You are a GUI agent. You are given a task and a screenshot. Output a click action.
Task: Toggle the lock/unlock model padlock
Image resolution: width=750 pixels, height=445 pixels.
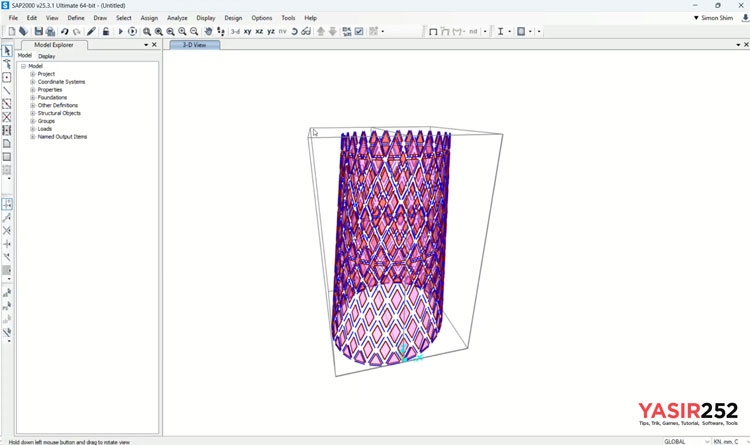click(x=106, y=32)
